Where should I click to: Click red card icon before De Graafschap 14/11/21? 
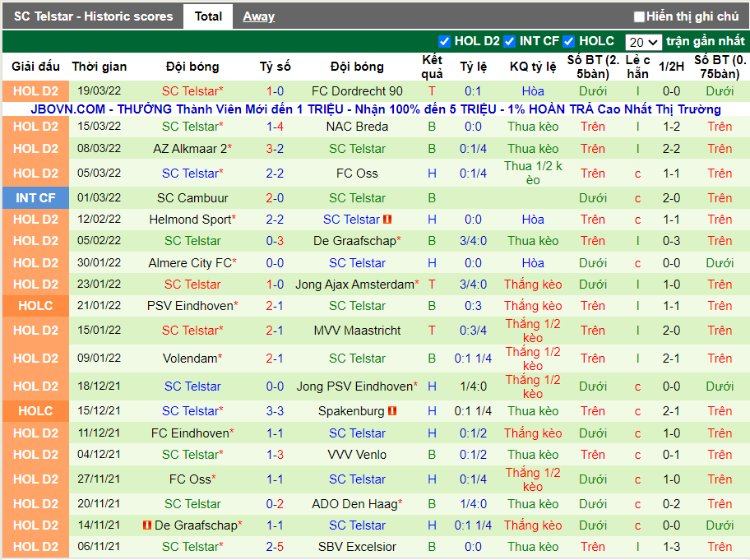[147, 525]
